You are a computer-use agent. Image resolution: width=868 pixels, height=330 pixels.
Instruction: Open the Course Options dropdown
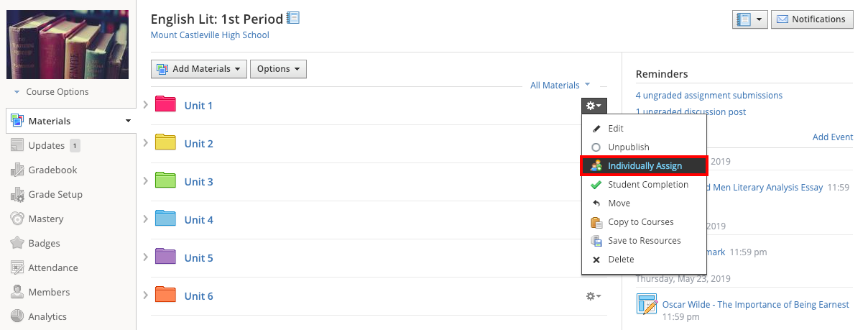pos(51,92)
